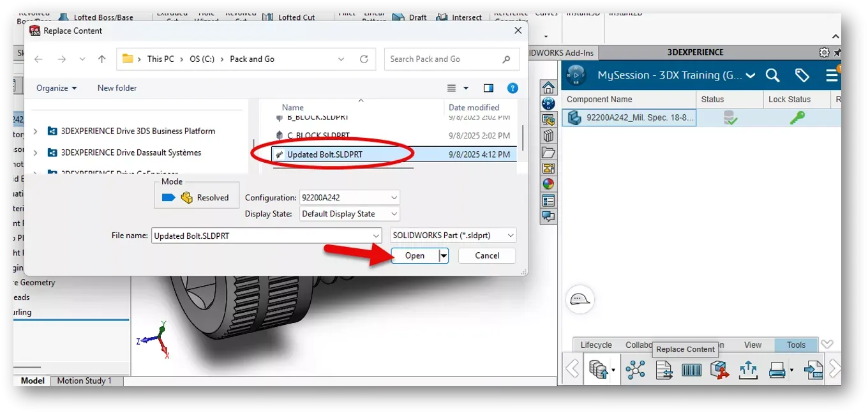Click the barcode icon in Tools toolbar
The image size is (868, 413).
(692, 370)
